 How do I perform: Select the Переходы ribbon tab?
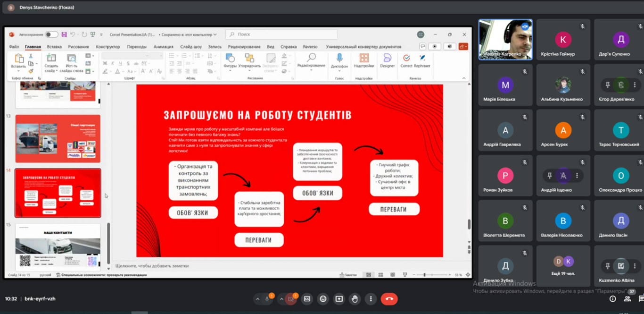(x=137, y=47)
